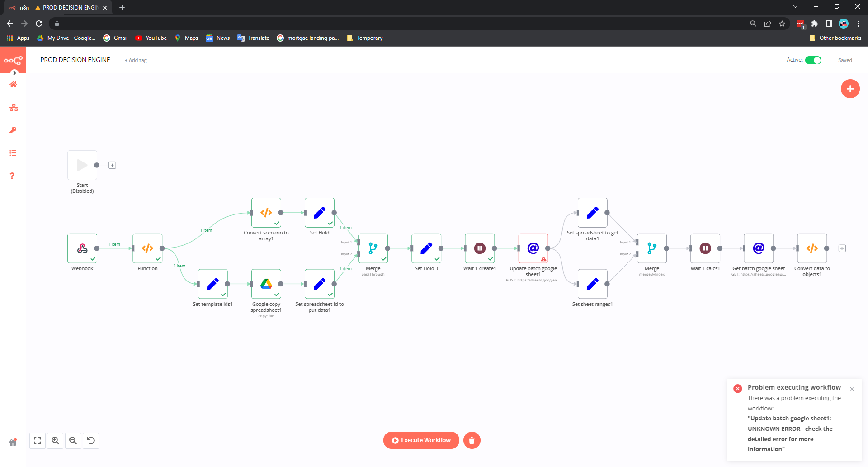Reset canvas zoom level
This screenshot has width=868, height=467.
[90, 440]
